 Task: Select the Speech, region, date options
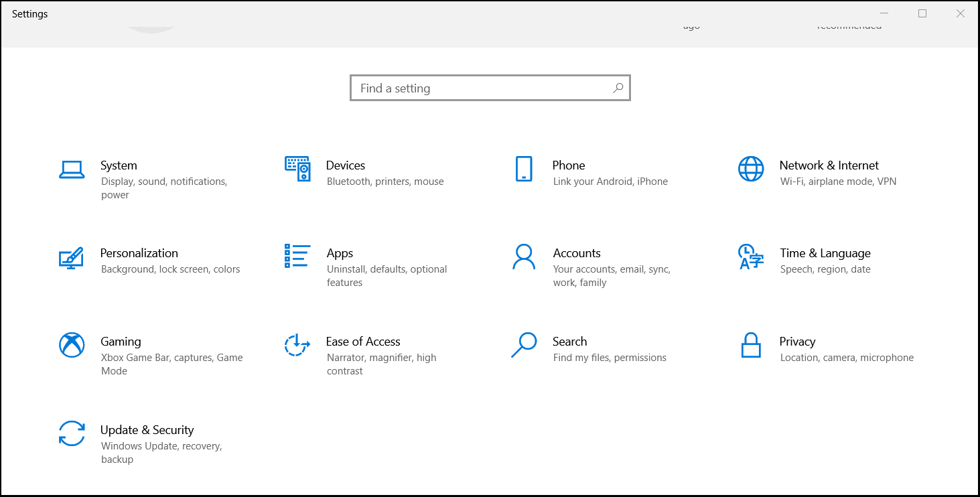click(x=825, y=269)
